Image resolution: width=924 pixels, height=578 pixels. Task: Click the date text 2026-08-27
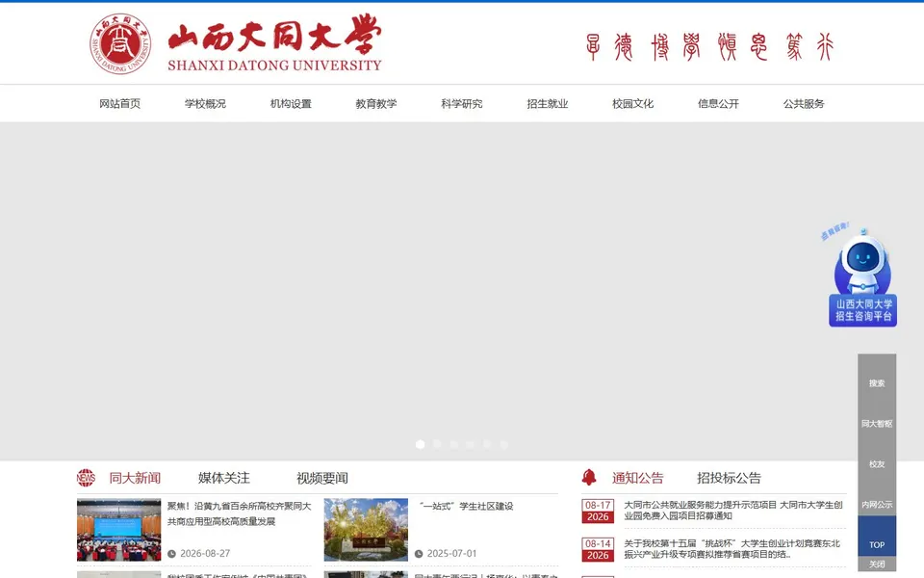tap(205, 554)
